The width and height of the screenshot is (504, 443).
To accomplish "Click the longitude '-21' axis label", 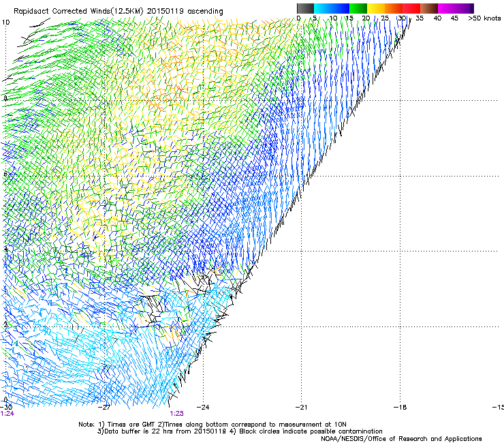I will pyautogui.click(x=301, y=407).
